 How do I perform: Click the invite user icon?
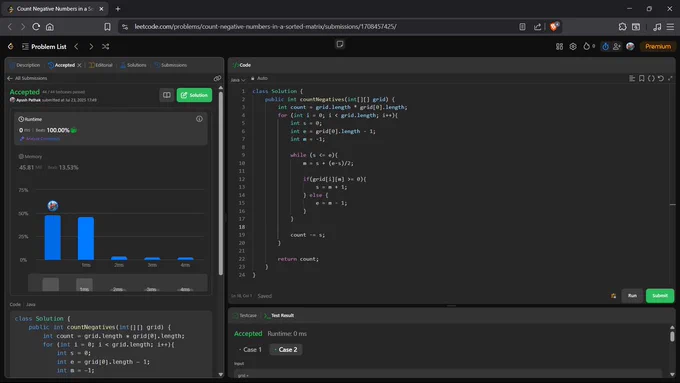tap(616, 46)
